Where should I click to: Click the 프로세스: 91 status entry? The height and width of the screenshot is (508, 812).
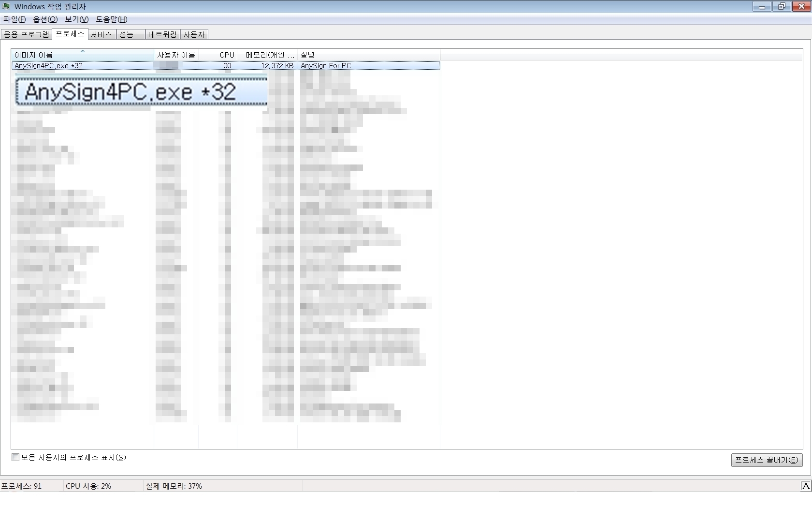[22, 486]
